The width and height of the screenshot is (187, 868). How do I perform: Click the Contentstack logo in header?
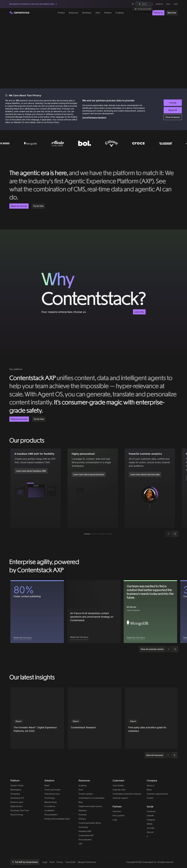(19, 13)
